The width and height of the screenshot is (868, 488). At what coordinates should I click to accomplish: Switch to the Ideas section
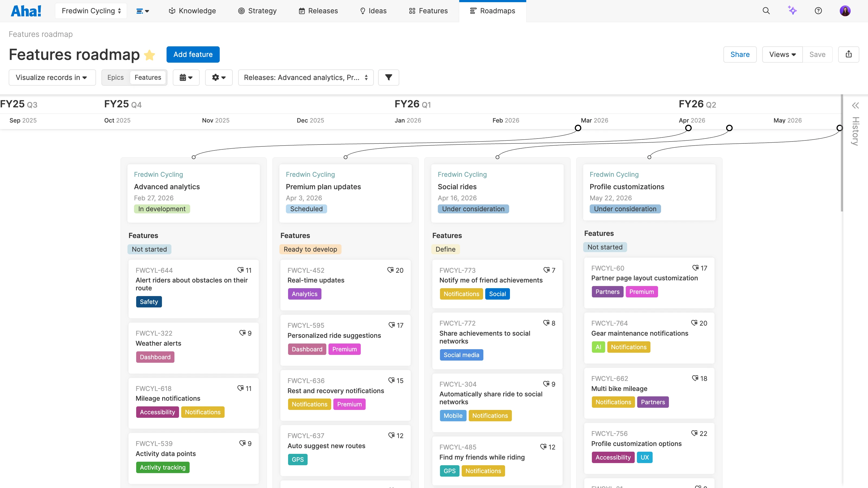tap(373, 11)
